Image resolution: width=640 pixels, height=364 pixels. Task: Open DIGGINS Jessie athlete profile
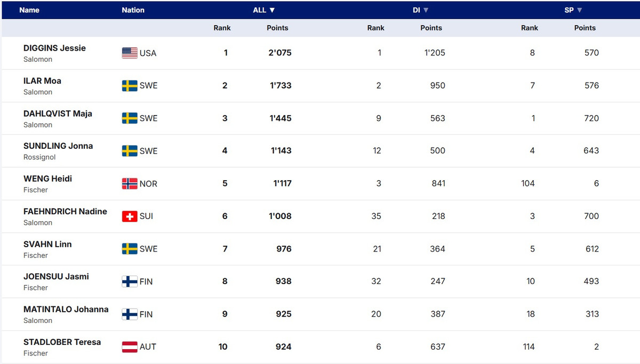click(x=54, y=48)
